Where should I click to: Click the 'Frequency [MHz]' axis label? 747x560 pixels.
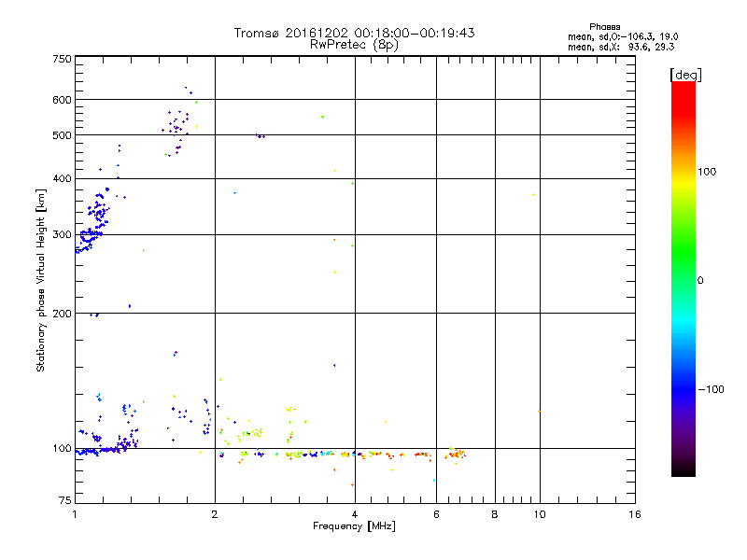click(x=354, y=526)
